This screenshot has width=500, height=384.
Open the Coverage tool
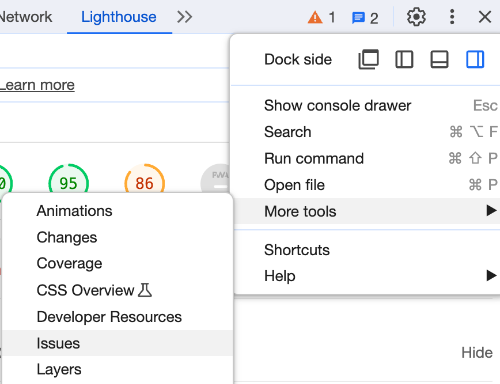(x=117, y=263)
